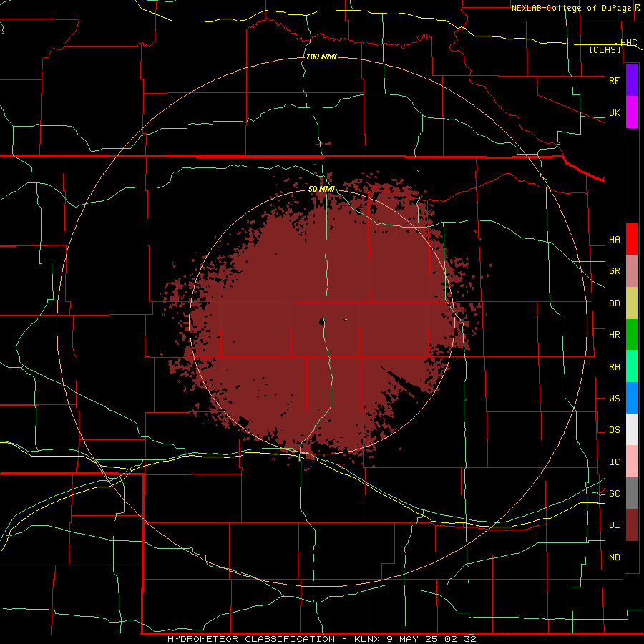Choose the blue WS legend swatch
Image resolution: width=644 pixels, height=644 pixels.
click(x=632, y=398)
